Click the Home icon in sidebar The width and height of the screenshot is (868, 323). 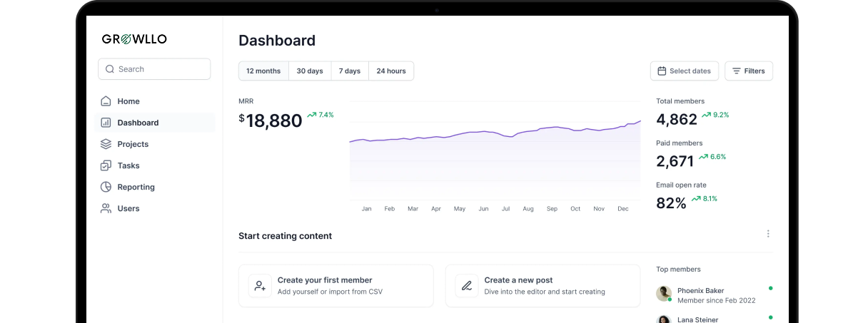tap(106, 101)
